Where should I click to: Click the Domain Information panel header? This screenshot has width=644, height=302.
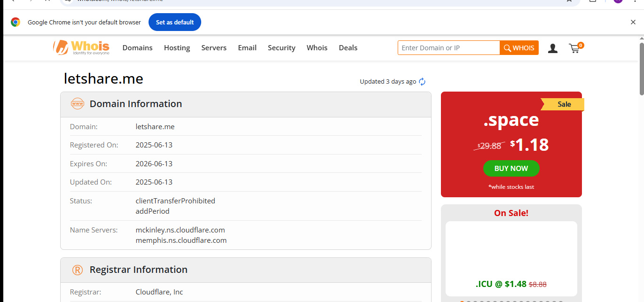246,104
